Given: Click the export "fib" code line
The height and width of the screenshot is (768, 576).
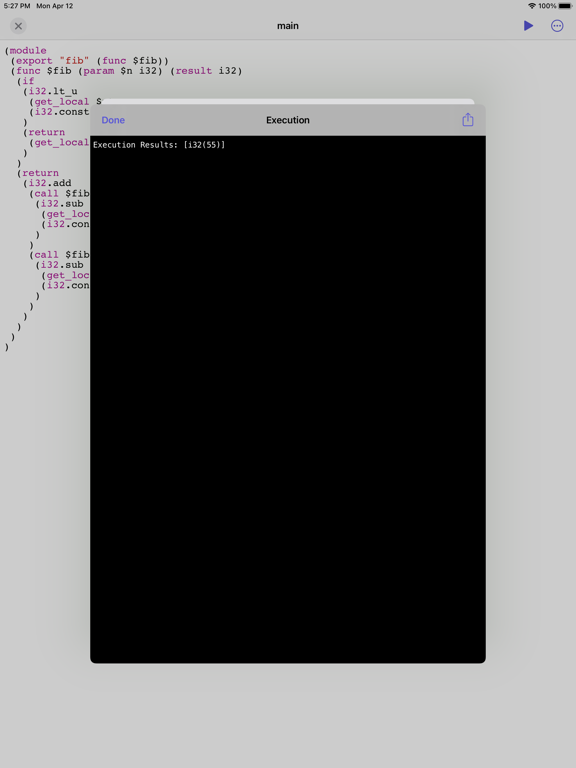Looking at the screenshot, I should point(90,61).
